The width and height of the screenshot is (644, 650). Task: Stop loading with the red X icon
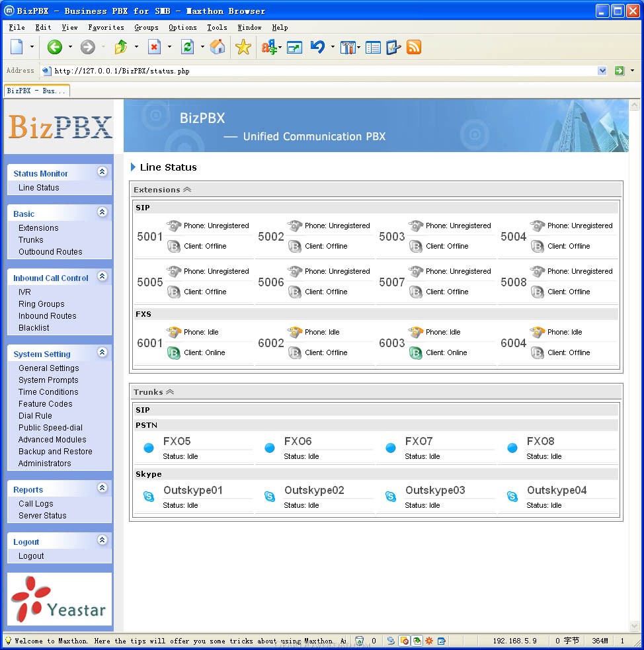[x=154, y=47]
